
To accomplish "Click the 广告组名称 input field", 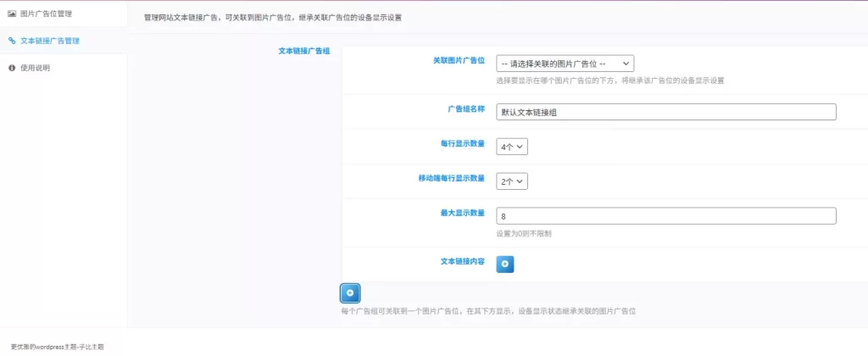I will (x=666, y=112).
